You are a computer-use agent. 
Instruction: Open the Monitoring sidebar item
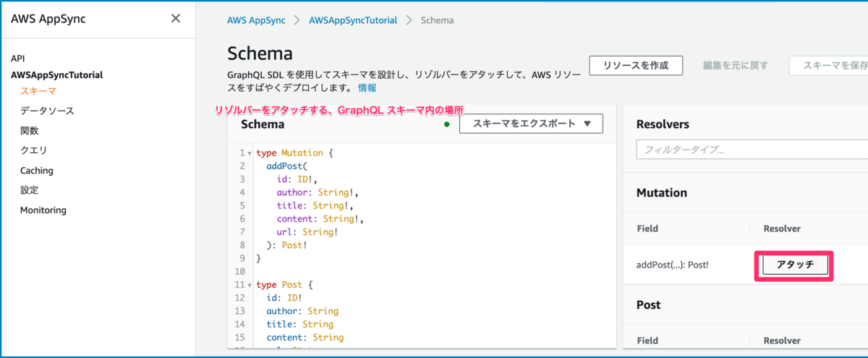point(43,210)
